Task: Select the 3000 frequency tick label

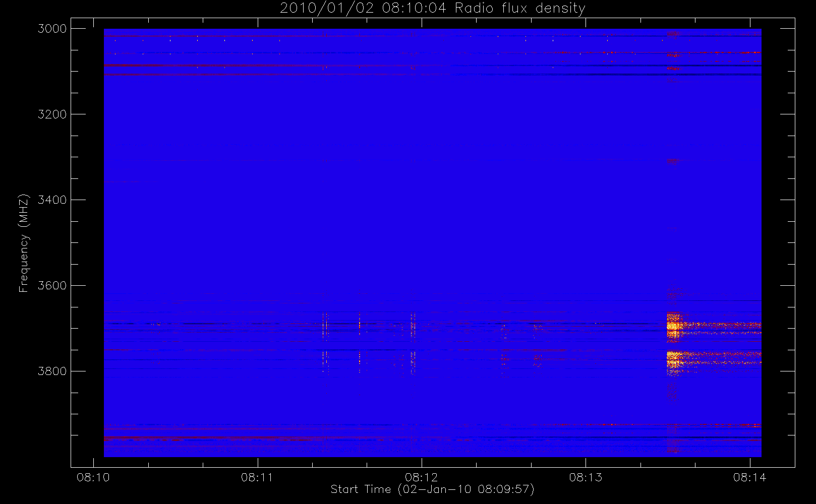Action: (x=52, y=29)
